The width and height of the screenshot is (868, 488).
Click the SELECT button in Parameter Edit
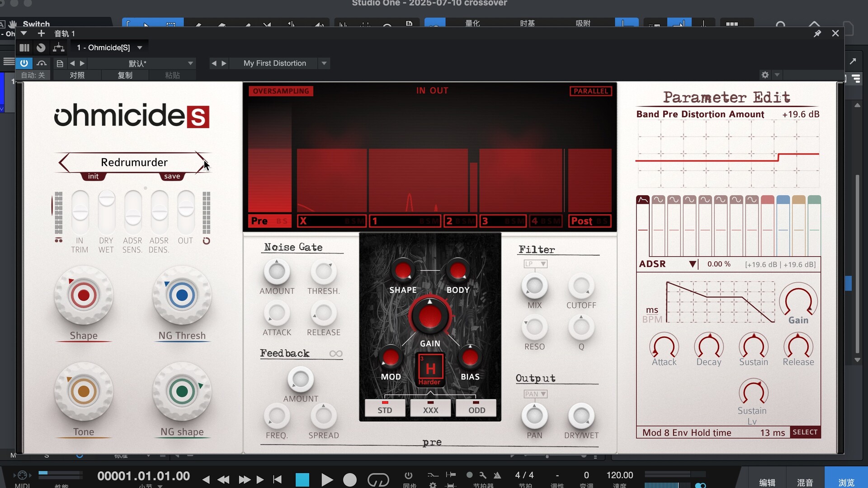pos(805,432)
